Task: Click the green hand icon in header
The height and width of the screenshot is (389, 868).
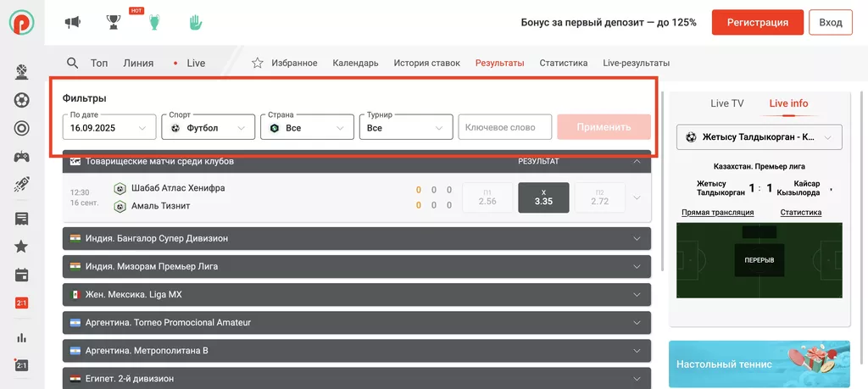Action: click(x=195, y=22)
